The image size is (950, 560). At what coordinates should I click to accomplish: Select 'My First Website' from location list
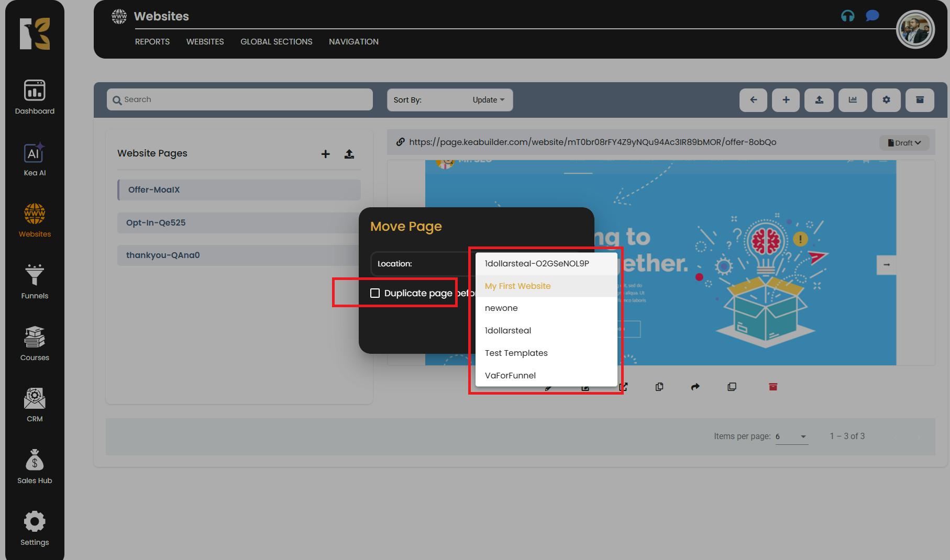517,286
